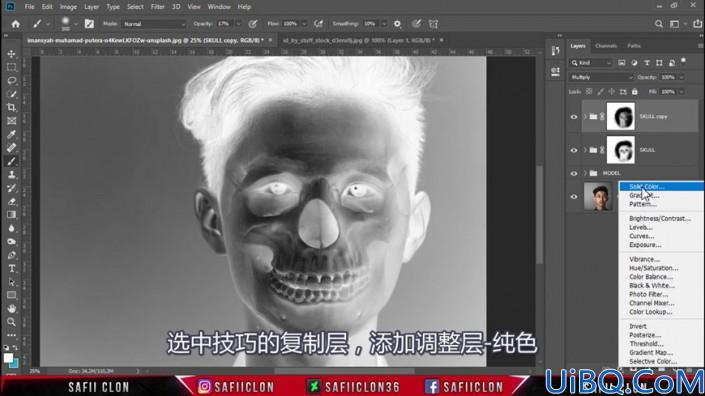The height and width of the screenshot is (396, 705).
Task: Open the File menu
Action: [x=30, y=7]
